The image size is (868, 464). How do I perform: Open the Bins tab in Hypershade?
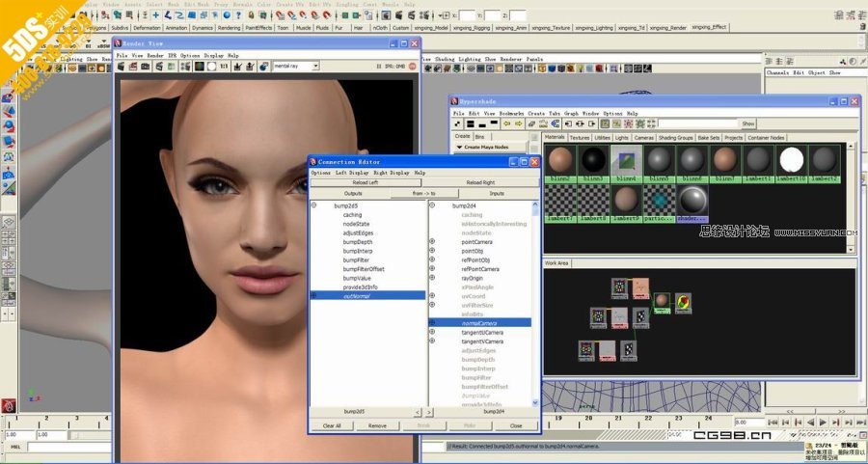coord(480,137)
